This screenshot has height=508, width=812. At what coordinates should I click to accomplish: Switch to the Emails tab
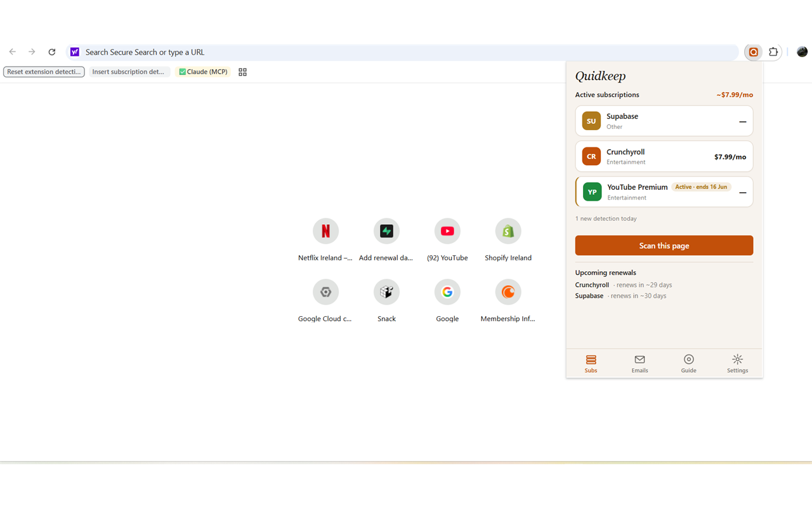point(639,364)
